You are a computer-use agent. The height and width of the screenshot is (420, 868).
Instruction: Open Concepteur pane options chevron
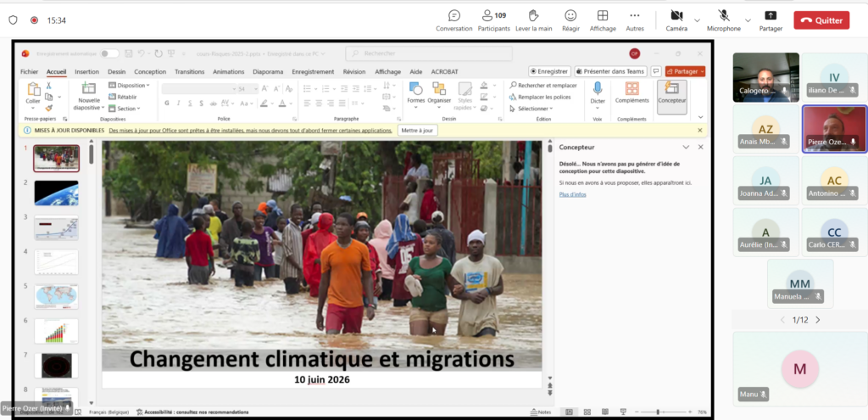point(686,148)
